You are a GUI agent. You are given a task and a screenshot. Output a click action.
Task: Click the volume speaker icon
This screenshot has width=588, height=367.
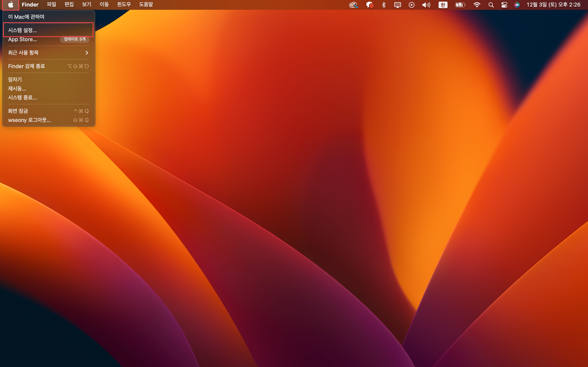[x=426, y=5]
